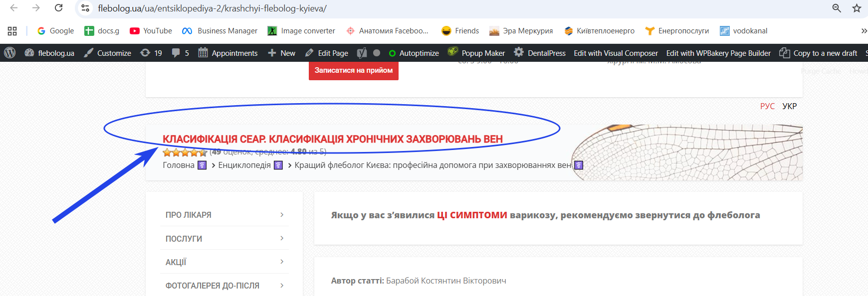Switch the site language to УКР
This screenshot has width=868, height=296.
coord(790,106)
